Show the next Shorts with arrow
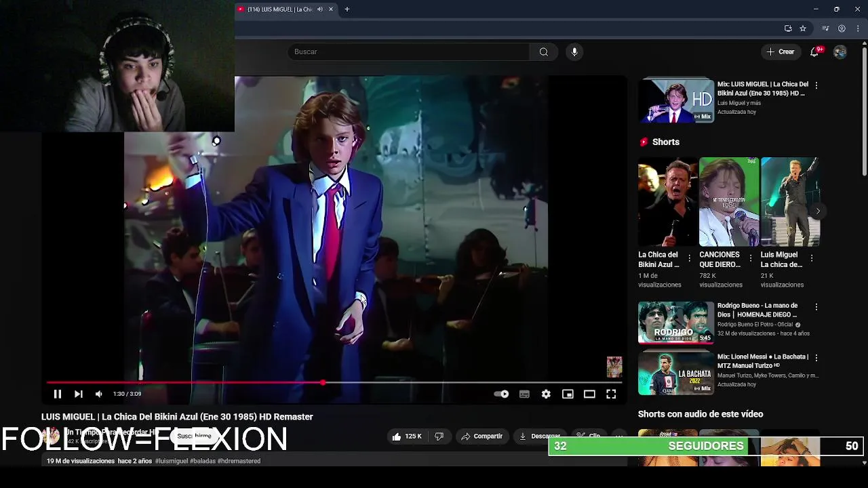Image resolution: width=868 pixels, height=488 pixels. 818,211
